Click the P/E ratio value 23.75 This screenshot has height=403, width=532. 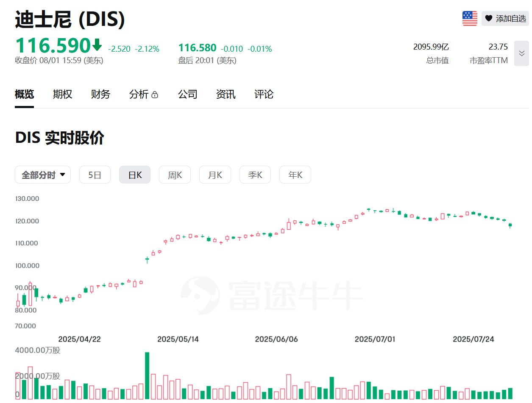(498, 47)
